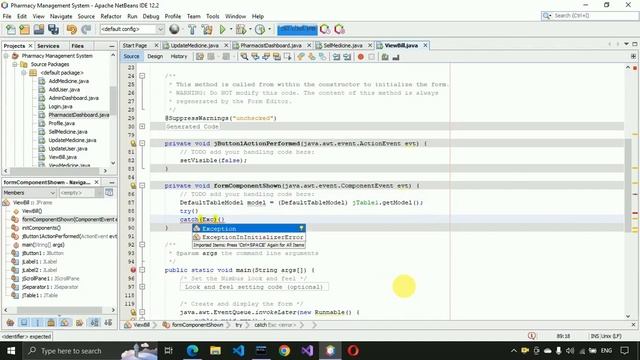
Task: Toggle Show Fields filter in Navigator
Action: click(x=24, y=323)
